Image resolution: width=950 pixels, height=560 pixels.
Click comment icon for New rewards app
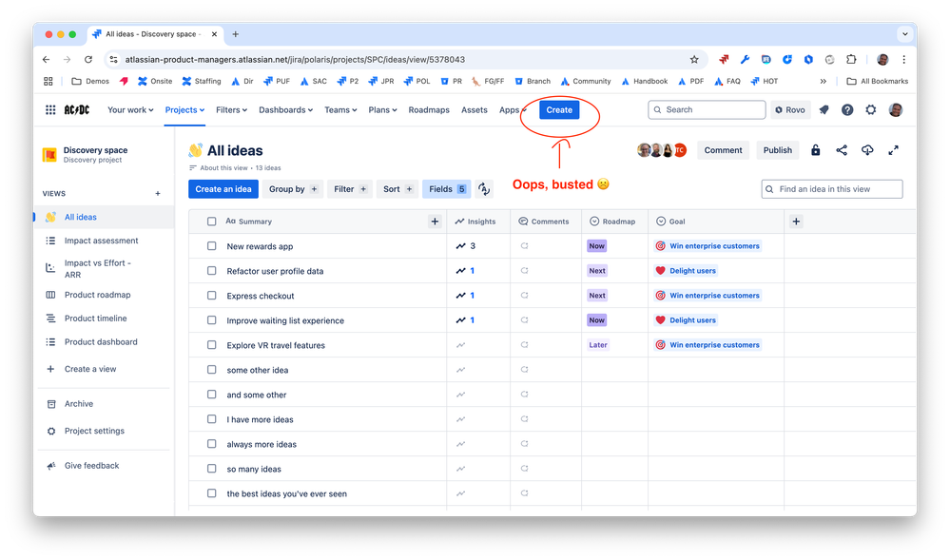click(x=524, y=246)
